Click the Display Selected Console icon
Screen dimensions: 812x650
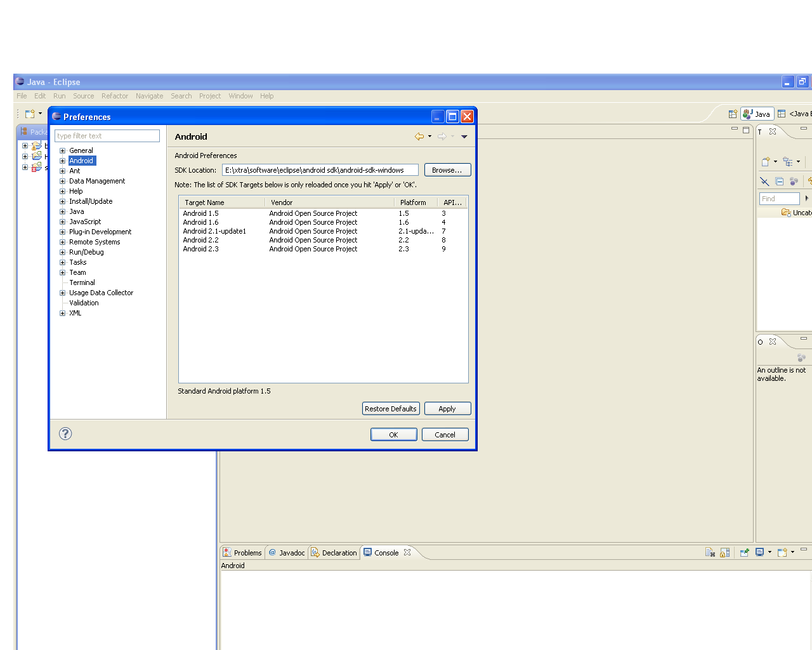tap(759, 552)
